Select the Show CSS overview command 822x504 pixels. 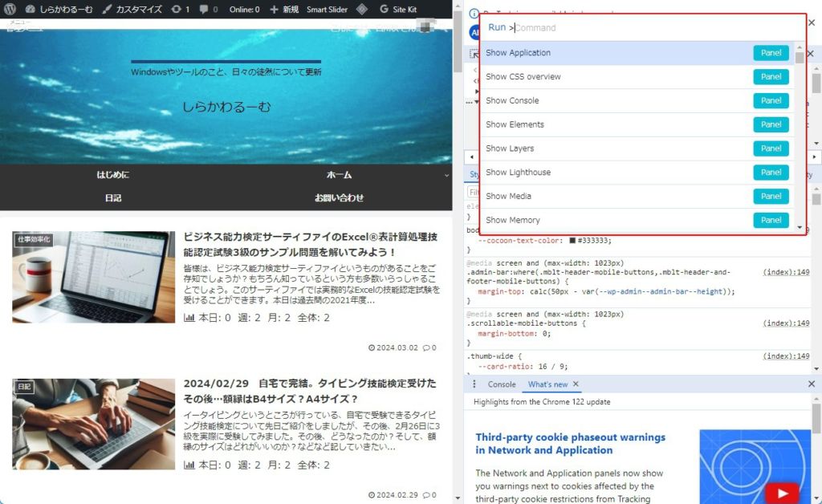(637, 77)
